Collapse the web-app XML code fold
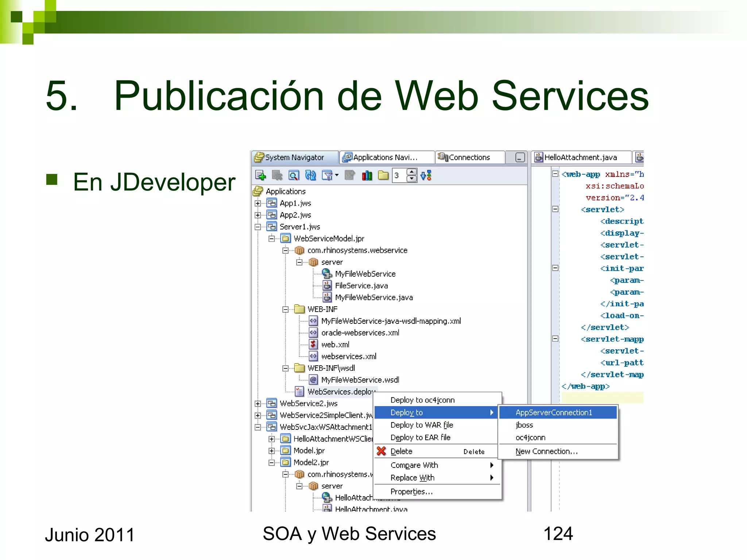This screenshot has height=560, width=747. [555, 174]
